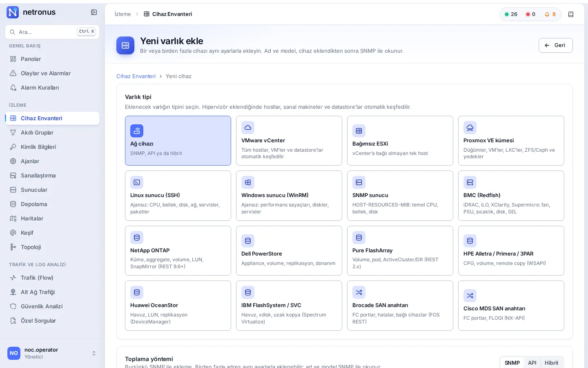Click the Akıllı Gruplar filter icon
This screenshot has height=368, width=588.
(13, 132)
